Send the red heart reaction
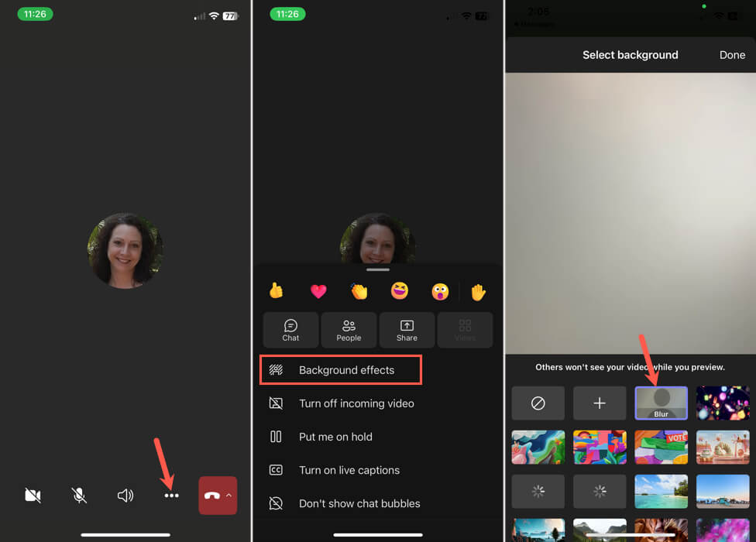 (x=318, y=291)
